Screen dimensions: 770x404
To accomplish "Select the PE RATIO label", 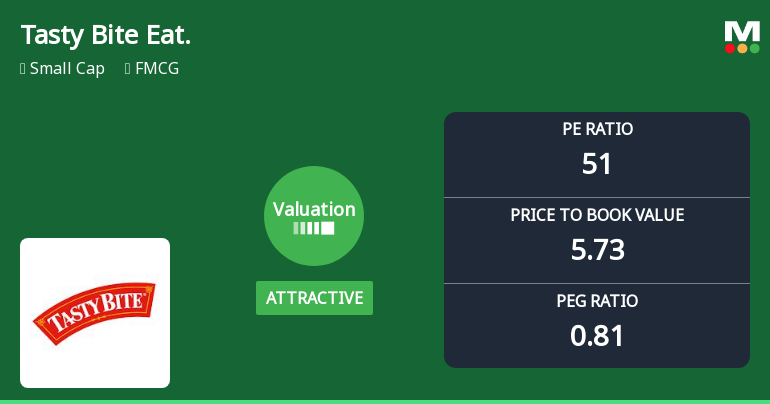I will coord(597,129).
